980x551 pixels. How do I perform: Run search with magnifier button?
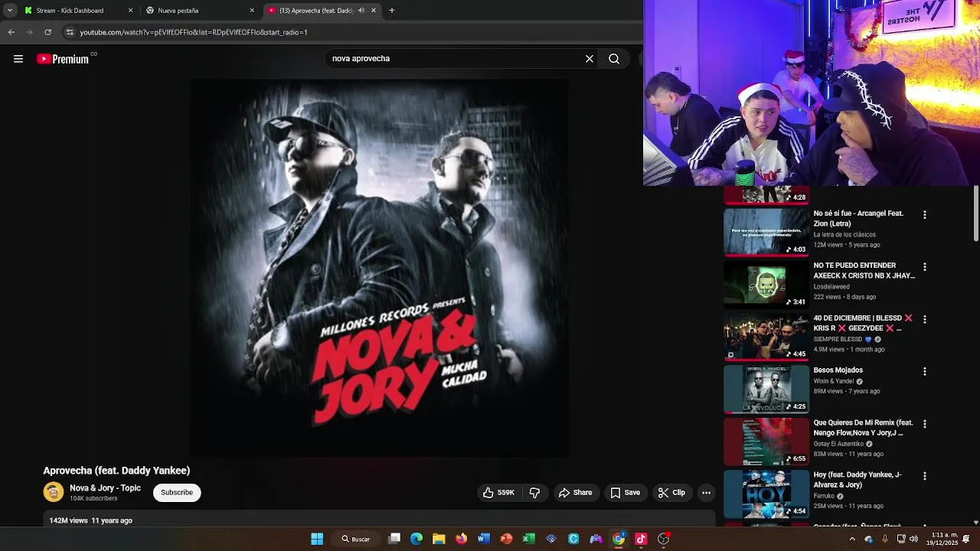614,59
